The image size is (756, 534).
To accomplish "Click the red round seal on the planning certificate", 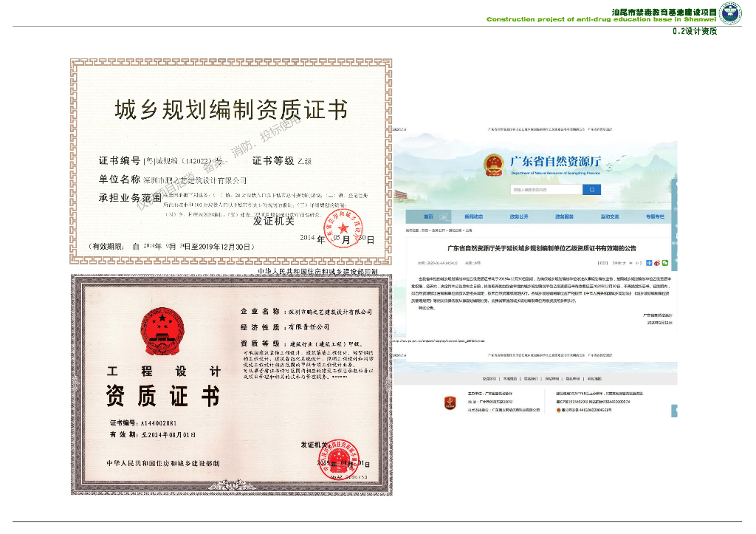I will click(x=343, y=229).
